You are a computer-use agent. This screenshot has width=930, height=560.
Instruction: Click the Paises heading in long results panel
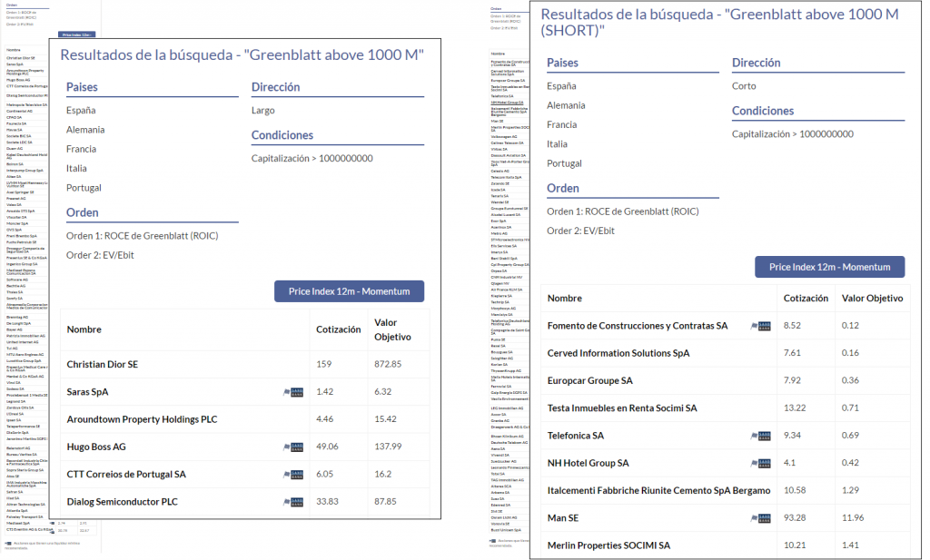(82, 87)
